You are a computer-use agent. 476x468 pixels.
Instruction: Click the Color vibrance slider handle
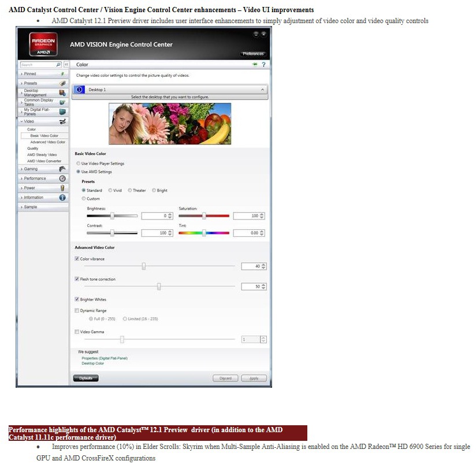click(x=144, y=266)
